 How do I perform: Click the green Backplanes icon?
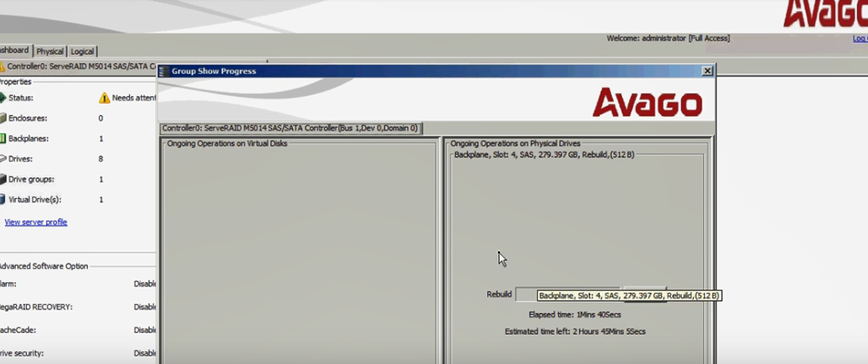pyautogui.click(x=3, y=139)
